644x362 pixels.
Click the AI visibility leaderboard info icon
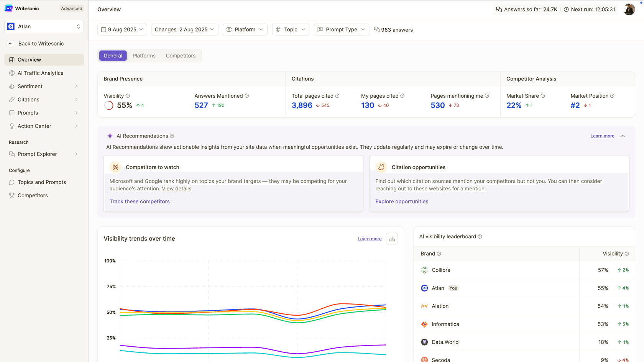pos(480,237)
